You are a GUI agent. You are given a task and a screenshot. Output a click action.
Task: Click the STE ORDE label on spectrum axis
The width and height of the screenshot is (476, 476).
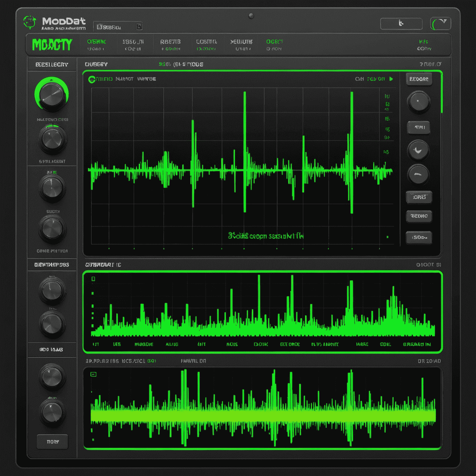click(x=290, y=344)
